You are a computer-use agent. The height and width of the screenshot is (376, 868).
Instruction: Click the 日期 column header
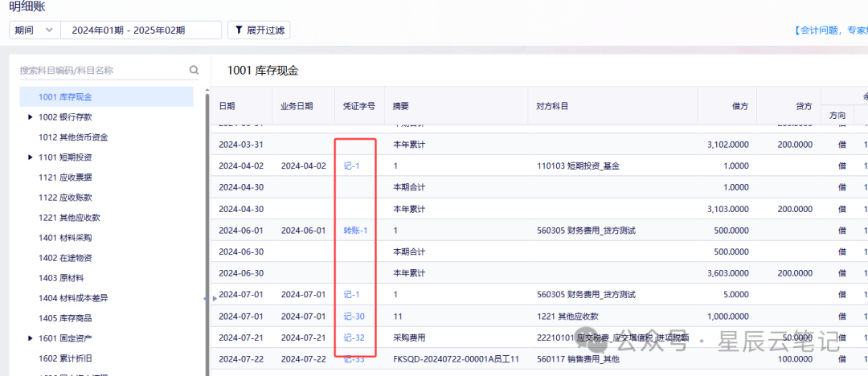[x=227, y=106]
